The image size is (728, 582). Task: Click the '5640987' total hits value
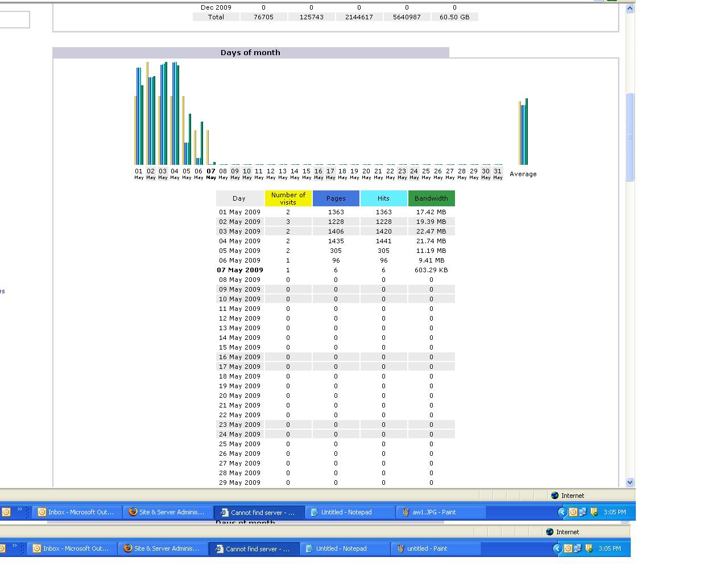point(407,17)
